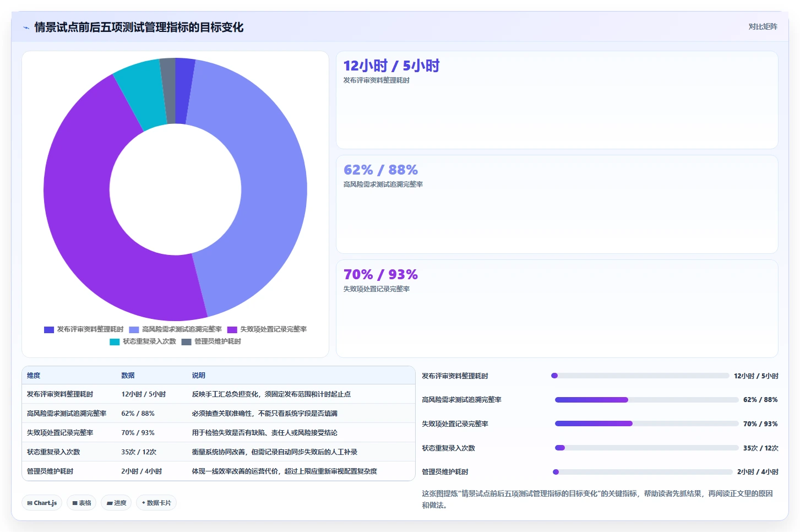This screenshot has width=800, height=532.
Task: Click the summary paragraph beginning 这张图提炼
Action: pyautogui.click(x=597, y=500)
